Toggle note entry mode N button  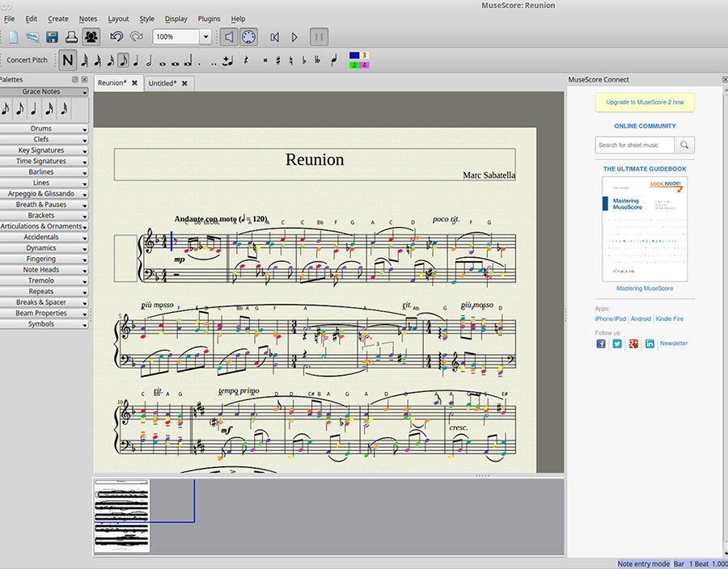coord(67,61)
